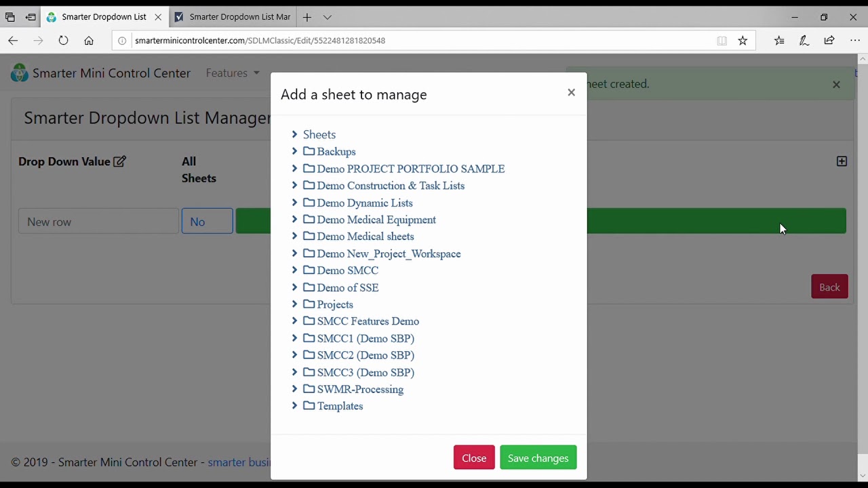Dismiss the sheet created notification

coord(836,84)
